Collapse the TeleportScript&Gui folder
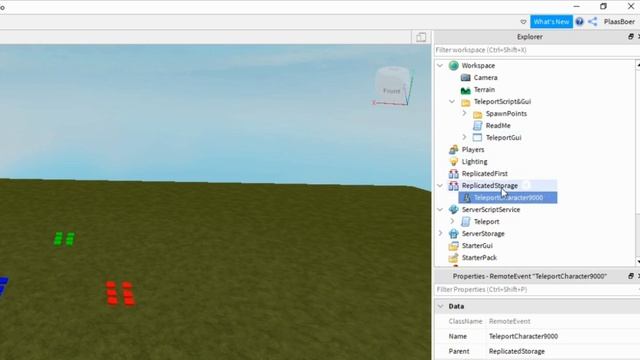 [x=452, y=102]
